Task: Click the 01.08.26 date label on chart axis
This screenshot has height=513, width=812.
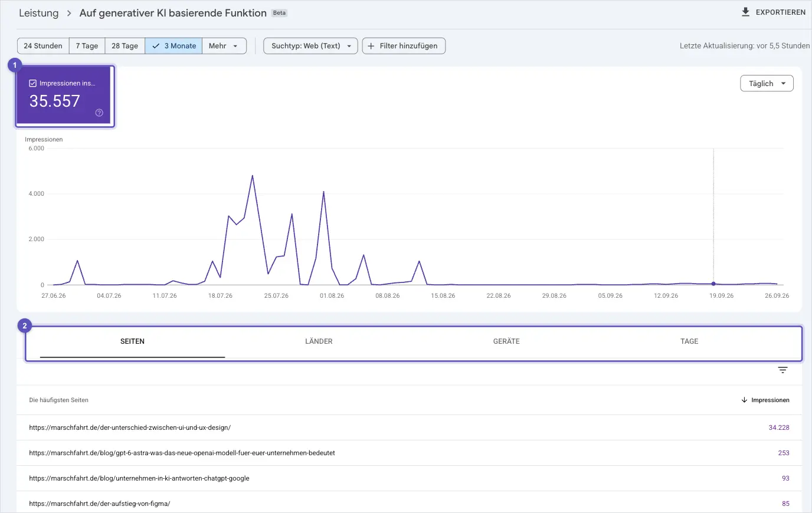Action: (332, 295)
